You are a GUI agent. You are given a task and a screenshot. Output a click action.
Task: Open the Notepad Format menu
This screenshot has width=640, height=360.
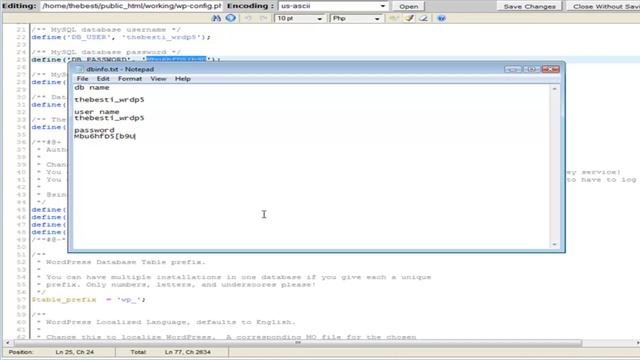pyautogui.click(x=130, y=79)
